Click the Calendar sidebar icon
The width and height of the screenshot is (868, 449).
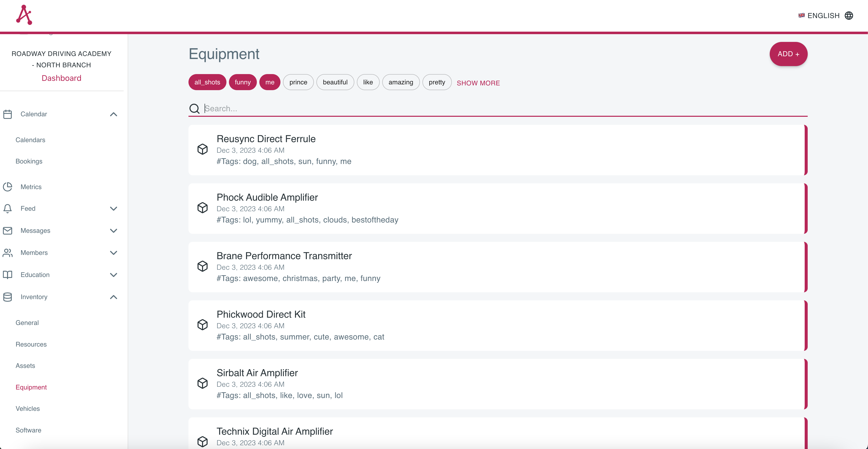(7, 114)
